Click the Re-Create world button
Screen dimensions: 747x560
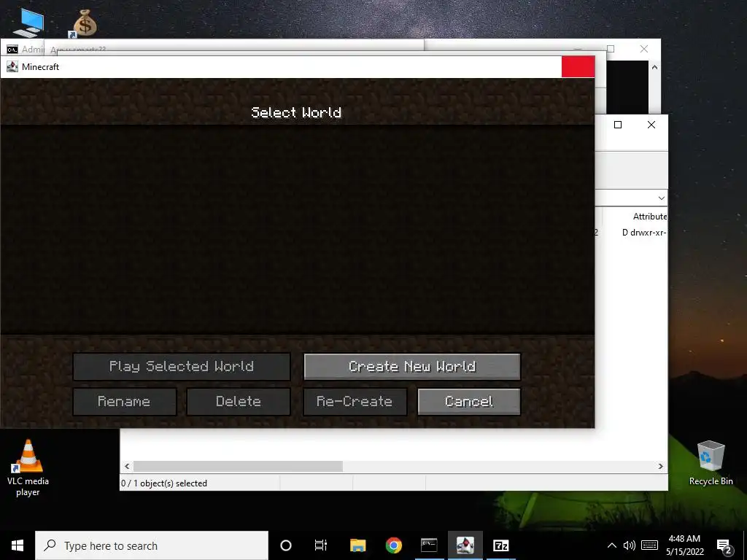coord(355,402)
